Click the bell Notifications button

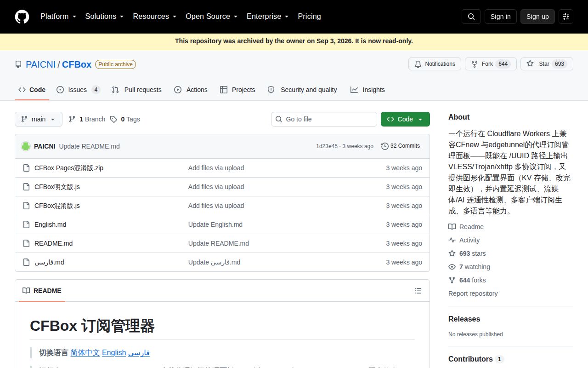[x=435, y=64]
